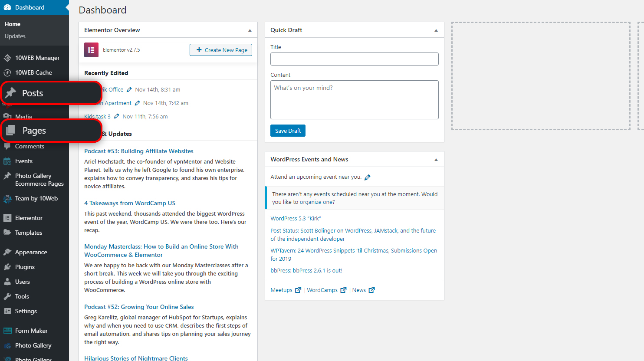Image resolution: width=644 pixels, height=361 pixels.
Task: Open WPTavern 24 WordPress Snippets link
Action: click(354, 255)
